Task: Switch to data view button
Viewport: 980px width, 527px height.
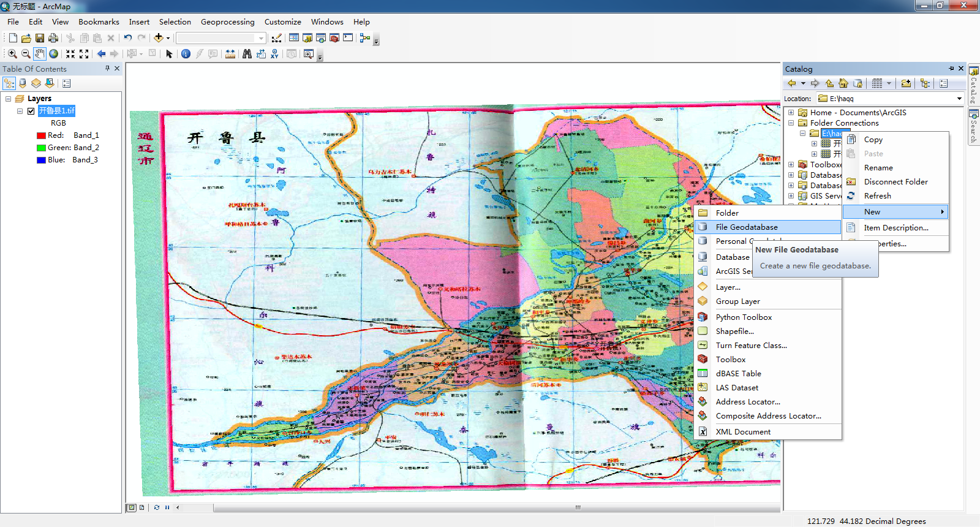Action: pos(131,507)
